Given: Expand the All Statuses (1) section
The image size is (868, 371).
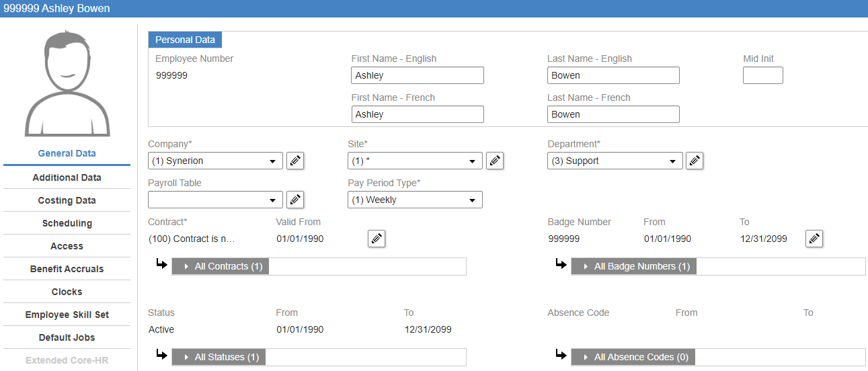Looking at the screenshot, I should tap(219, 358).
